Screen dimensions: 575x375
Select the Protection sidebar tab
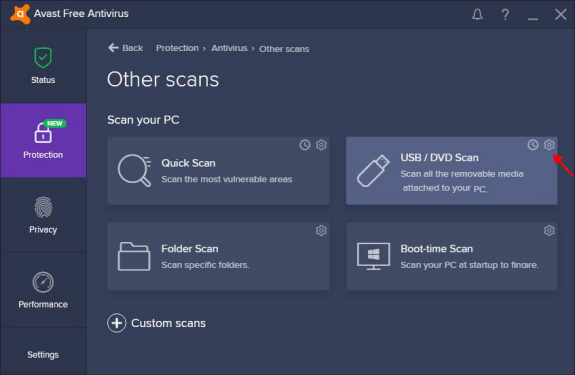(x=43, y=140)
